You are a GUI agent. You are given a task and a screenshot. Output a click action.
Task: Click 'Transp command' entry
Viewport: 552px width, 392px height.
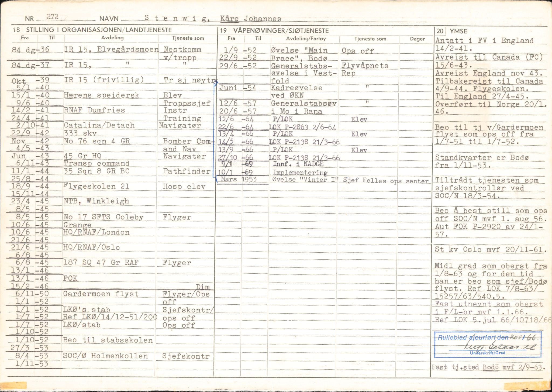coord(96,163)
